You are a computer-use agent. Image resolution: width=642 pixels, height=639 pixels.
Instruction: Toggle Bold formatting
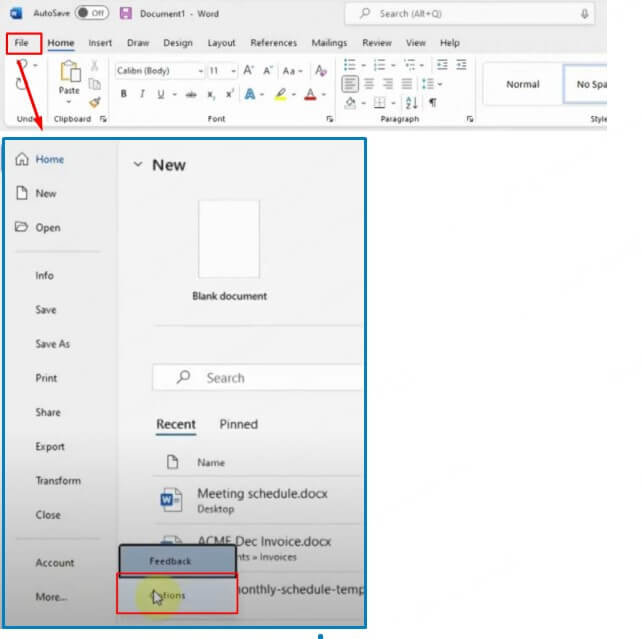coord(123,94)
